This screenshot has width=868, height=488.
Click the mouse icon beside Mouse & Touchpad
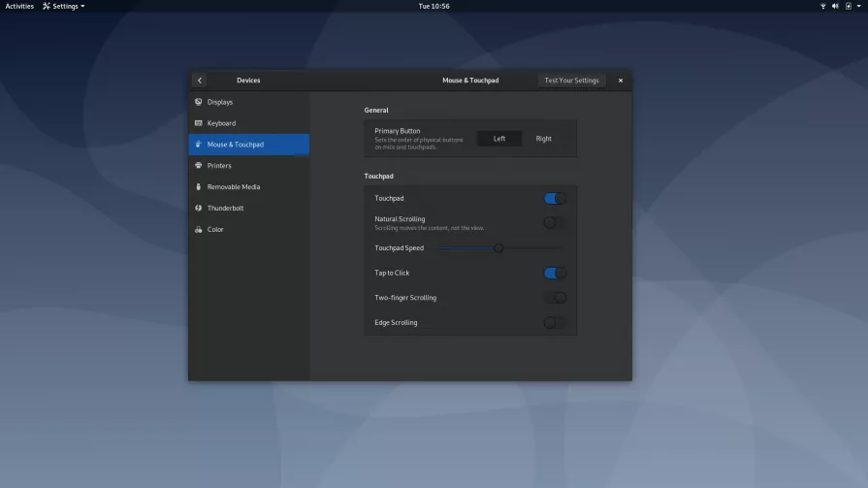198,144
